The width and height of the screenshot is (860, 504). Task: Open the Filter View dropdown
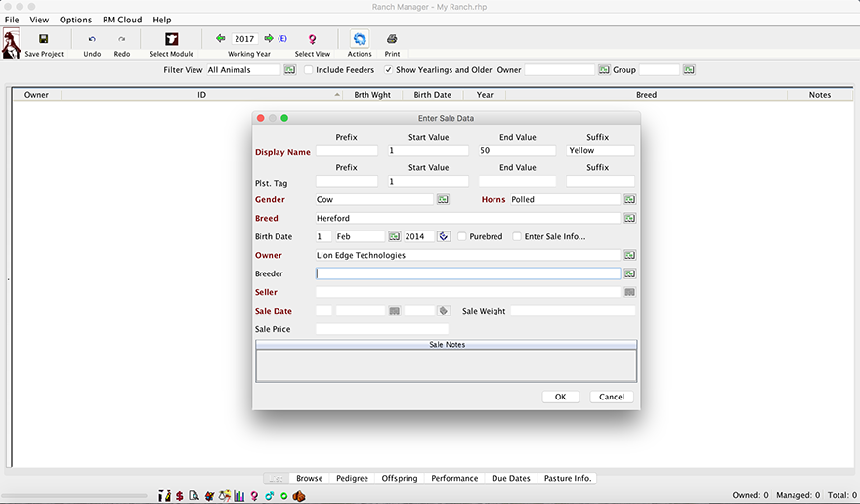(289, 70)
